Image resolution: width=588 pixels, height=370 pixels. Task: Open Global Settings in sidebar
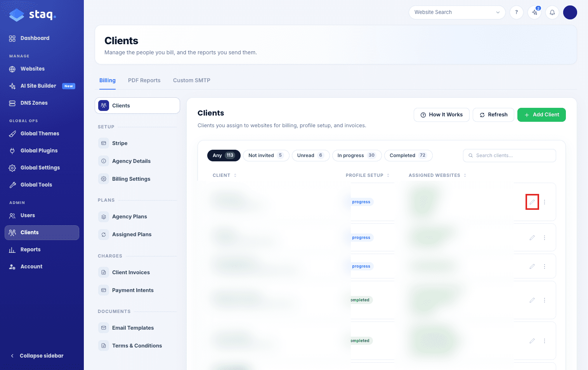(40, 168)
